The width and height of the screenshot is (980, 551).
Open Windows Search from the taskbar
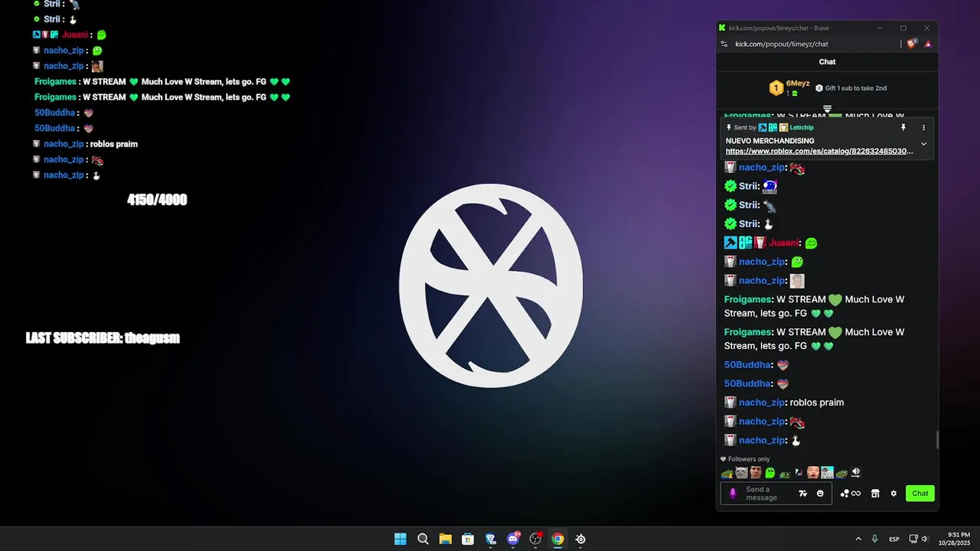pos(423,539)
